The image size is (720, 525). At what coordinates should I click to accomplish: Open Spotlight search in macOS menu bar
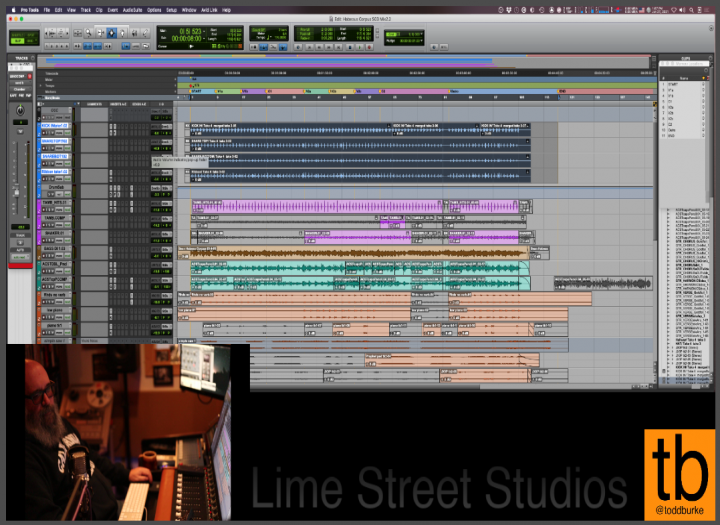point(691,10)
